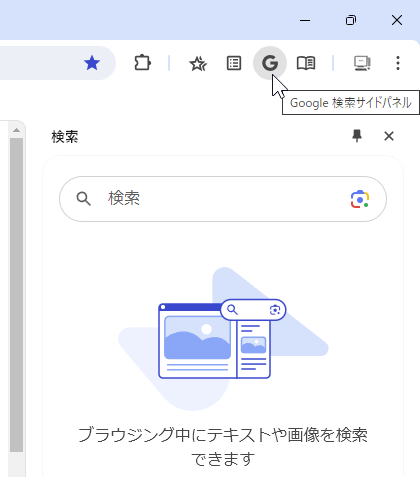The image size is (420, 477).
Task: Click the 検索 search input field
Action: coord(223,199)
